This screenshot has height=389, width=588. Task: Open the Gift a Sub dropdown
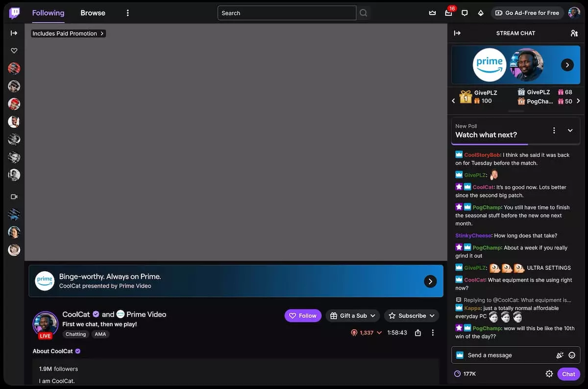tap(353, 316)
